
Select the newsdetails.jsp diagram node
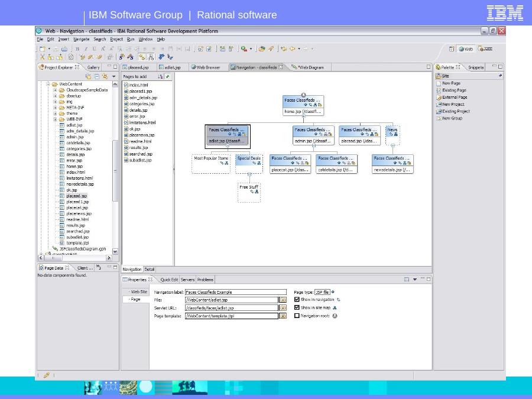tap(392, 164)
